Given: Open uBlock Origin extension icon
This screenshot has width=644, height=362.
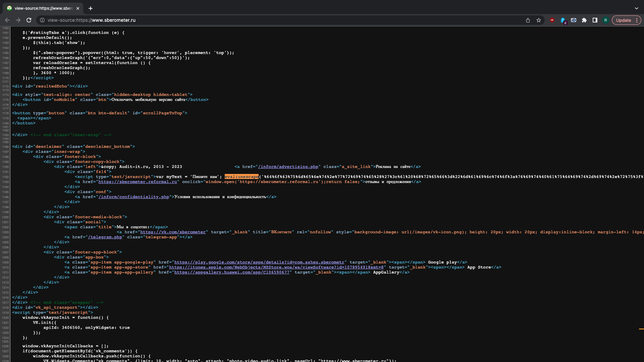Looking at the screenshot, I should (x=552, y=20).
